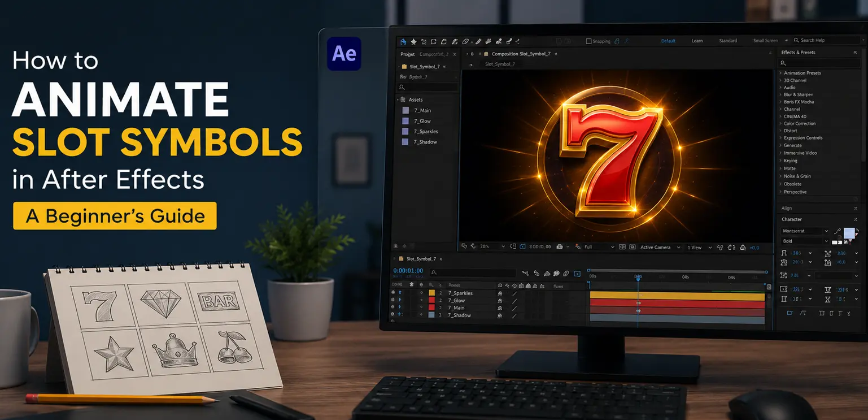Select the Slot_Symbol_7 timeline tab
The width and height of the screenshot is (868, 420).
(x=421, y=258)
